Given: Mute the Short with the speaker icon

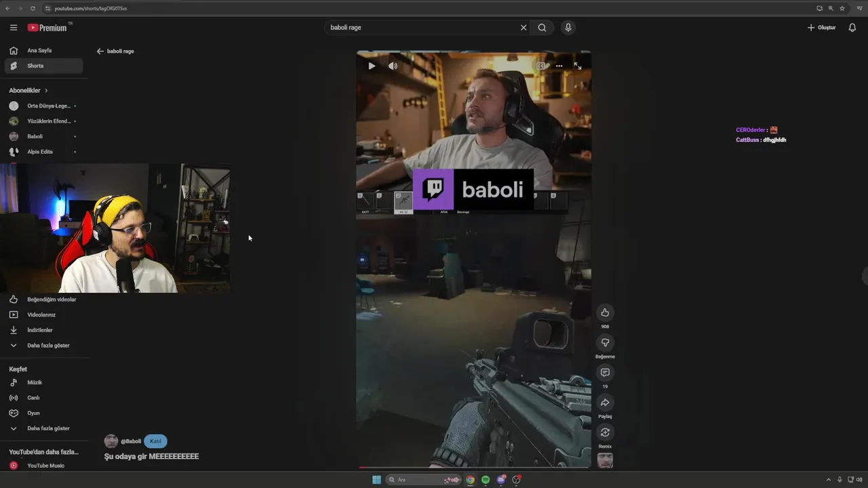Looking at the screenshot, I should tap(393, 66).
